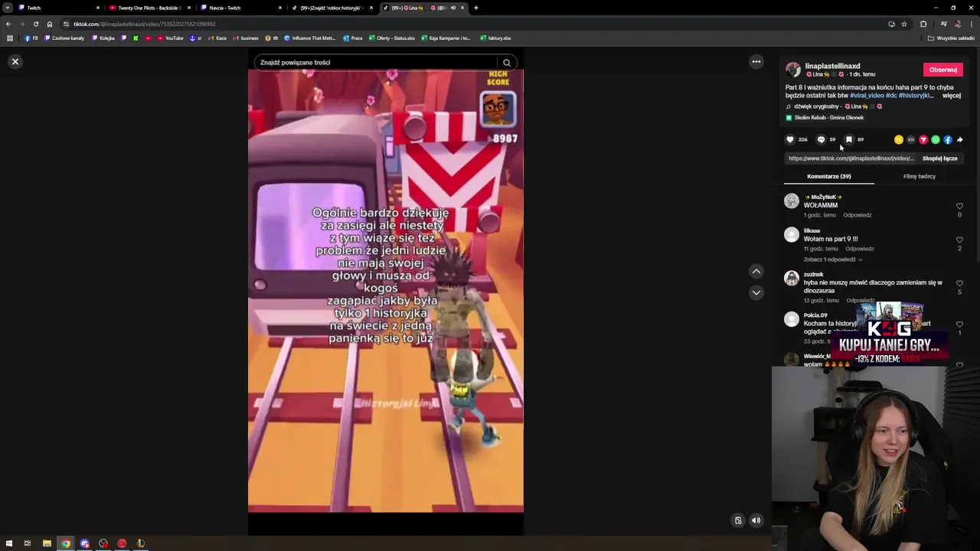Image resolution: width=980 pixels, height=551 pixels.
Task: Like Polcia.09's comment
Action: (959, 324)
